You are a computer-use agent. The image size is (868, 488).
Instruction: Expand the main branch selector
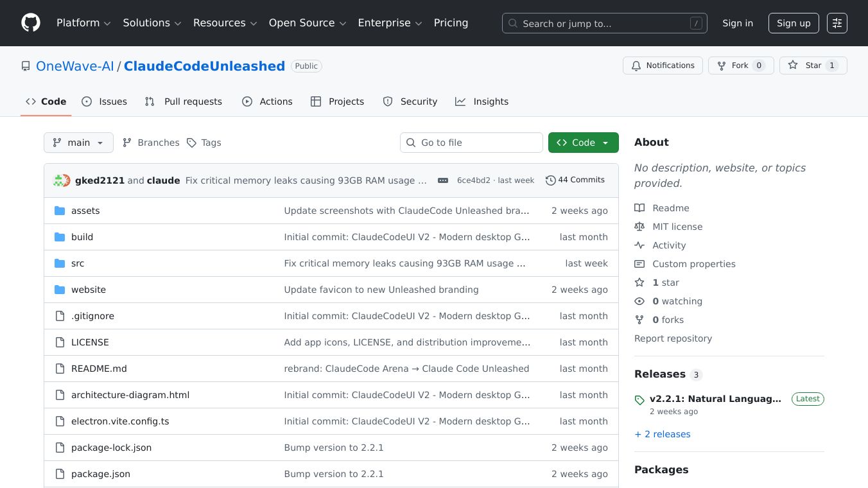78,143
